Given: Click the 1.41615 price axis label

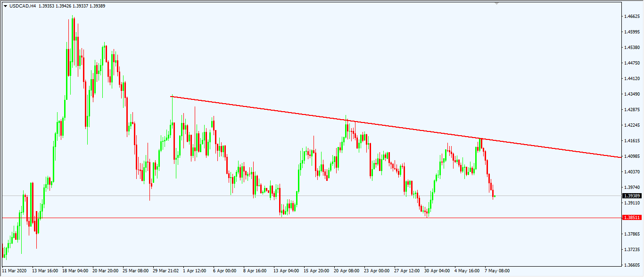Looking at the screenshot, I should pyautogui.click(x=631, y=141).
